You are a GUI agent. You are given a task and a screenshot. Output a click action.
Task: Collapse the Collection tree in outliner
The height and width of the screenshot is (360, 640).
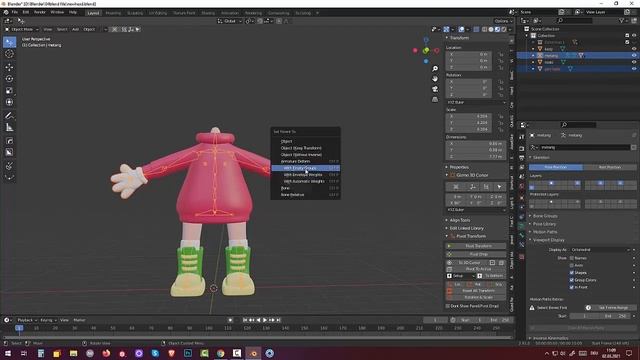(527, 36)
